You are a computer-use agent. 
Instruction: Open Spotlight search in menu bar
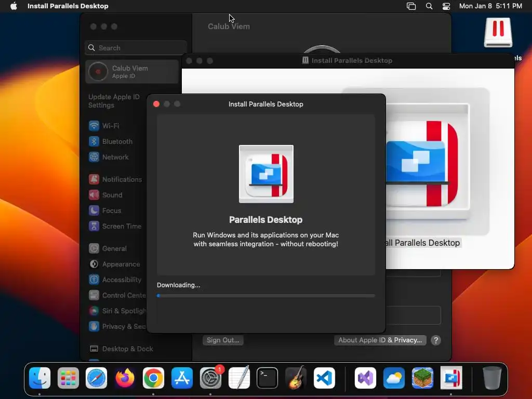point(429,6)
